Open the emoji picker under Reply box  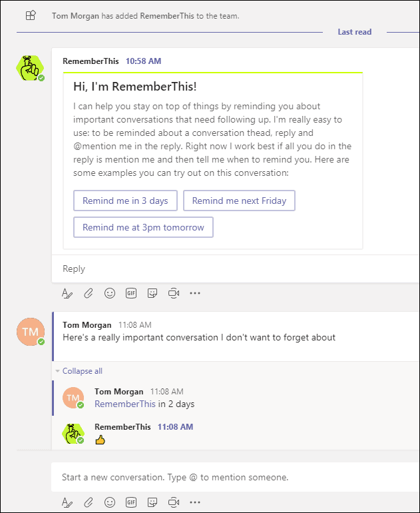click(x=110, y=293)
